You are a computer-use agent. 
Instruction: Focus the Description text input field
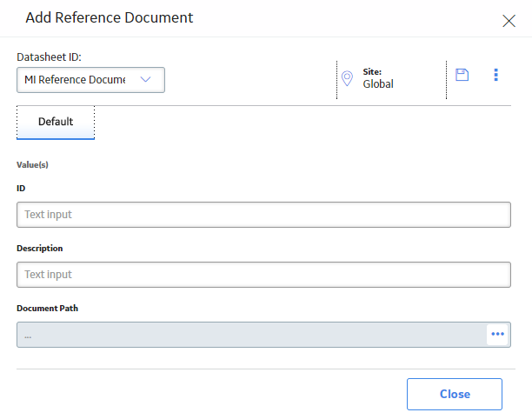click(x=263, y=275)
